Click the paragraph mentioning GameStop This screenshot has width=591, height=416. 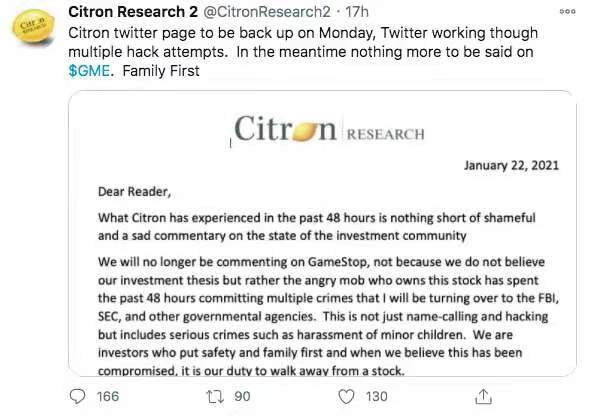328,316
